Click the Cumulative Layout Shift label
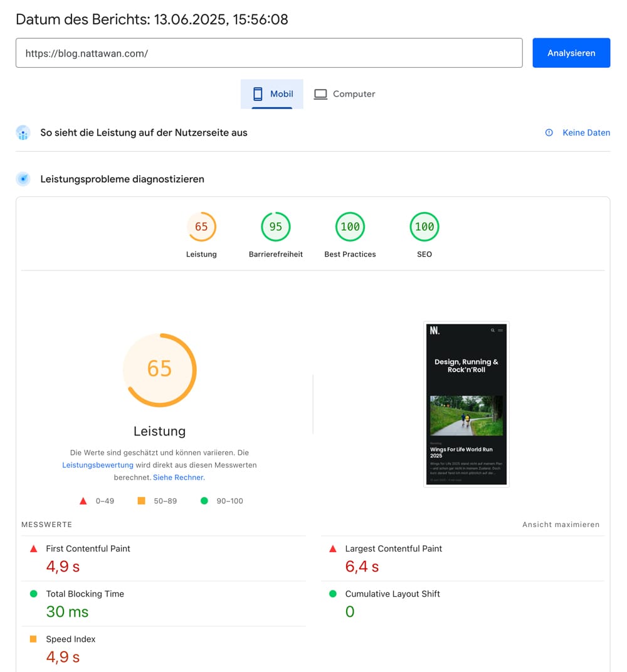The height and width of the screenshot is (672, 627). (393, 594)
